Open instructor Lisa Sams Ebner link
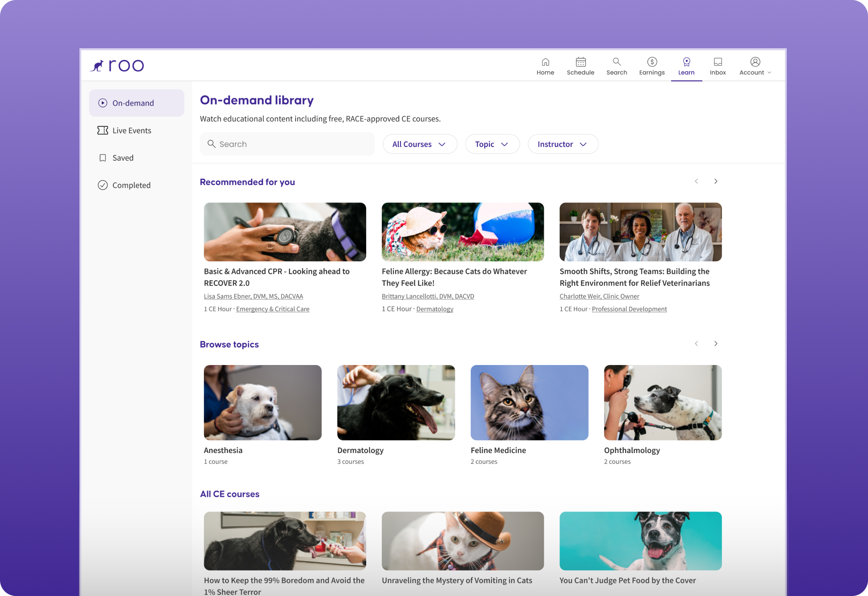 pyautogui.click(x=254, y=296)
